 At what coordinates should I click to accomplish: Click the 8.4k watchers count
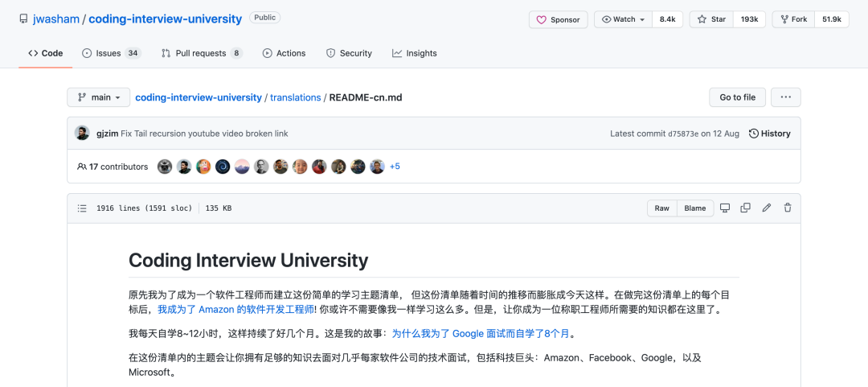(x=668, y=19)
